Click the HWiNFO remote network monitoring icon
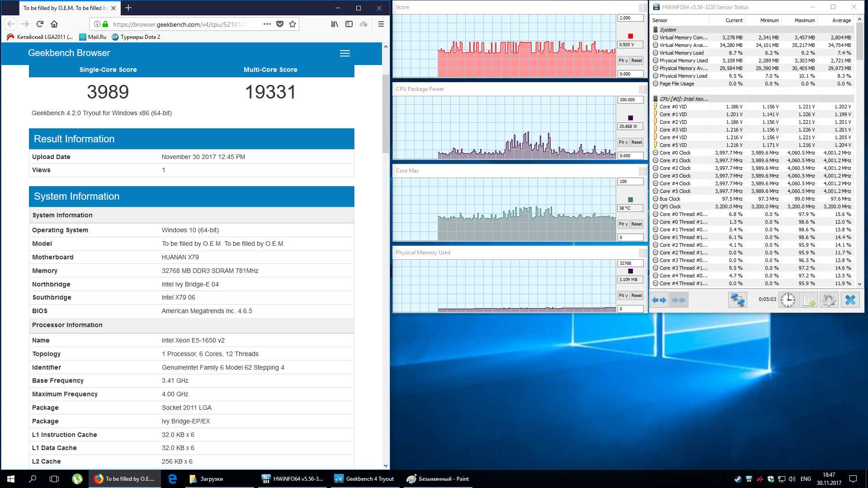This screenshot has width=868, height=488. (x=738, y=300)
